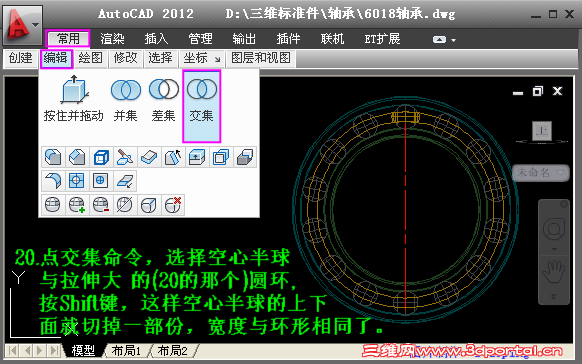Close the navigation bar via its X
This screenshot has width=582, height=364.
tap(564, 204)
